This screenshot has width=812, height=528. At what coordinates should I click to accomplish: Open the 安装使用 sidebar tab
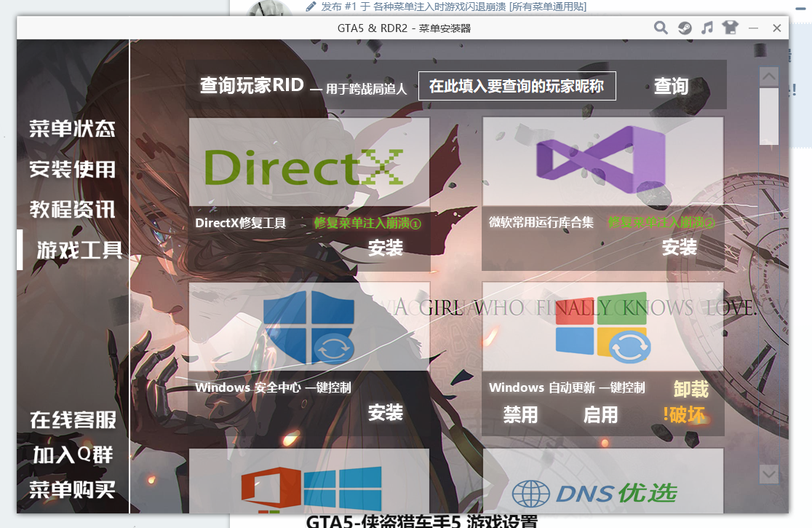(72, 170)
